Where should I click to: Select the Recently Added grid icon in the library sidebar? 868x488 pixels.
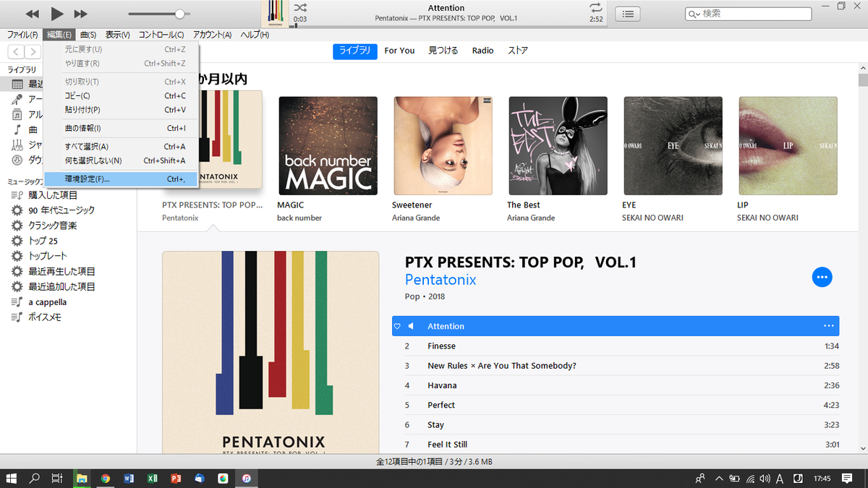point(17,84)
